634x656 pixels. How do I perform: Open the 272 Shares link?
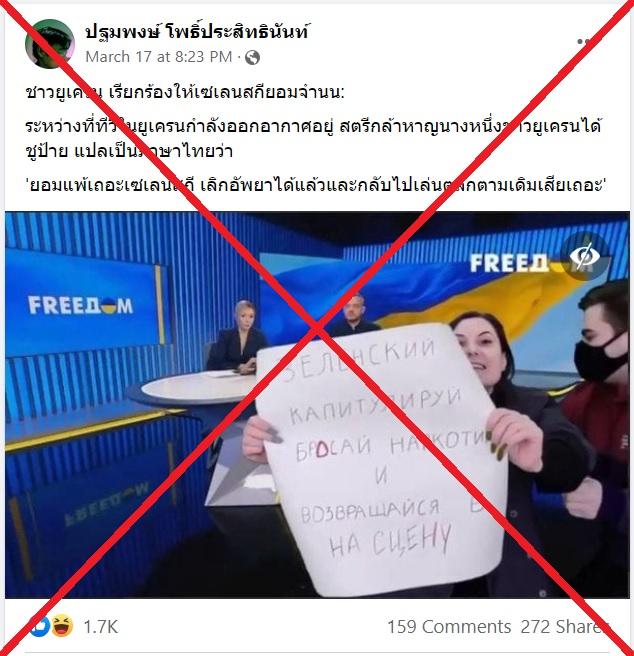click(564, 627)
